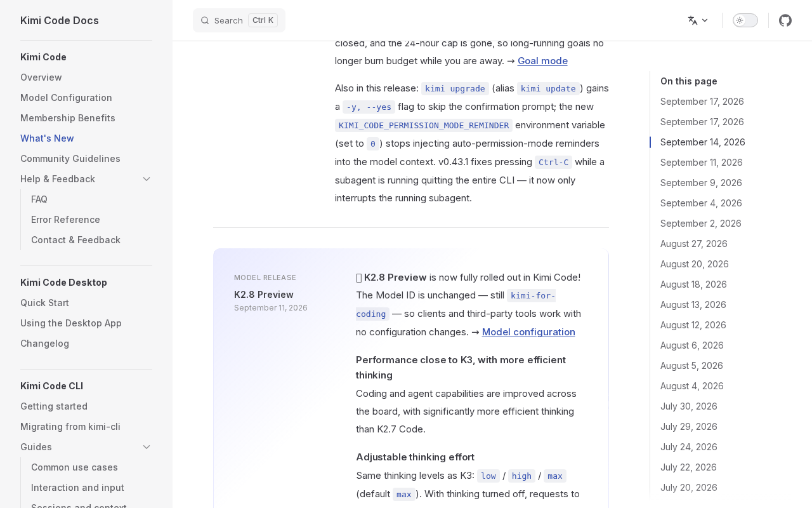Jump to August 27, 2026 entry
812x508 pixels.
pyautogui.click(x=694, y=244)
